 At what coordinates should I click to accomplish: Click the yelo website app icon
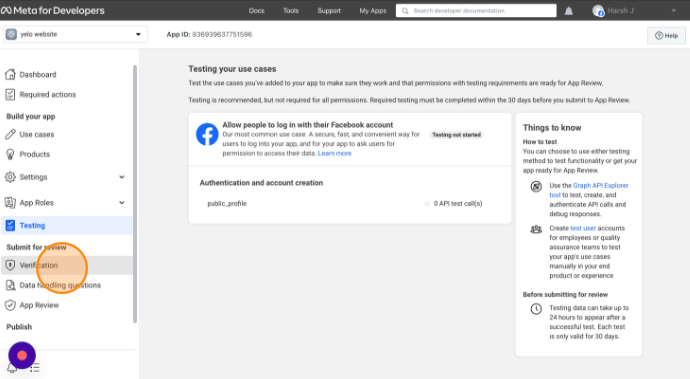(11, 34)
